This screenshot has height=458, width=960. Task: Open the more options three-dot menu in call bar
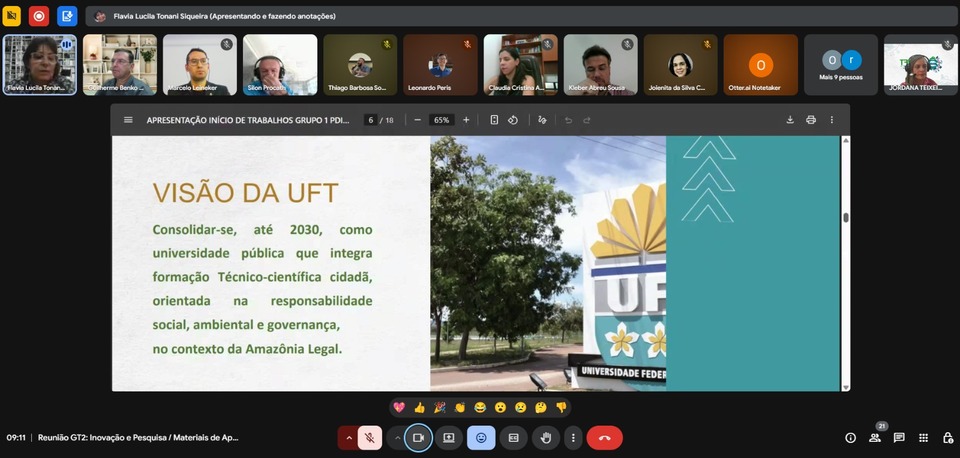coord(572,438)
